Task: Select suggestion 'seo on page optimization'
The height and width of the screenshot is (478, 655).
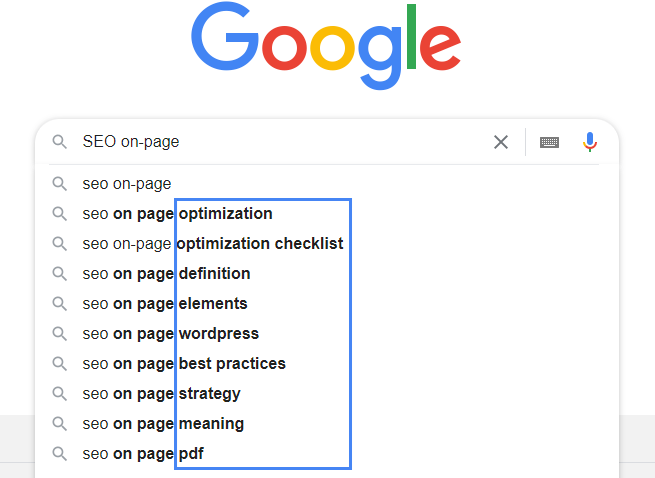Action: tap(177, 214)
